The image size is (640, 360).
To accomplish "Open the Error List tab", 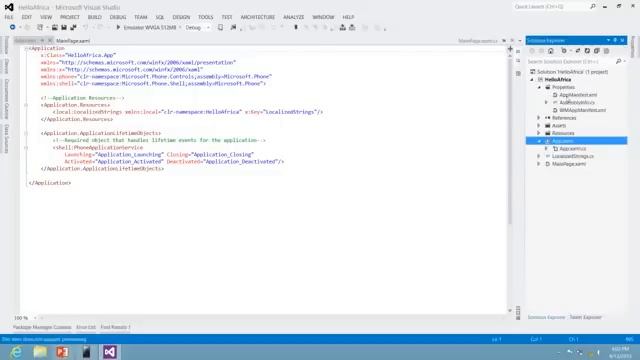I will (86, 327).
